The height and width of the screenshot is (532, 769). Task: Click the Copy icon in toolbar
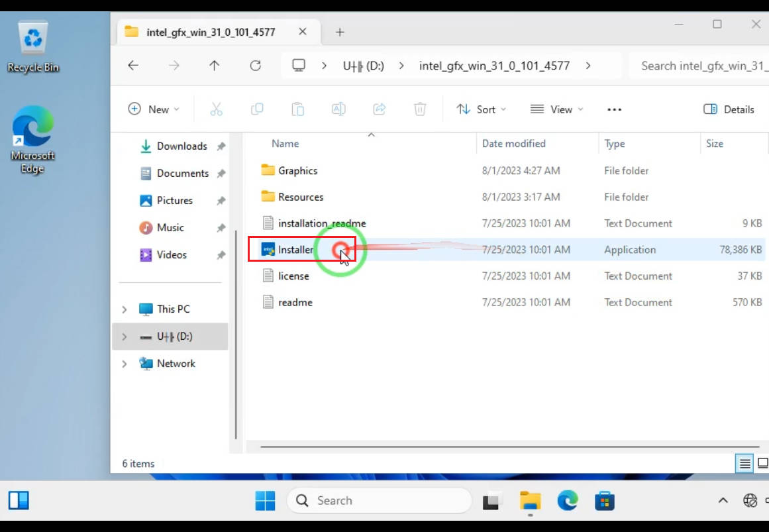click(257, 109)
